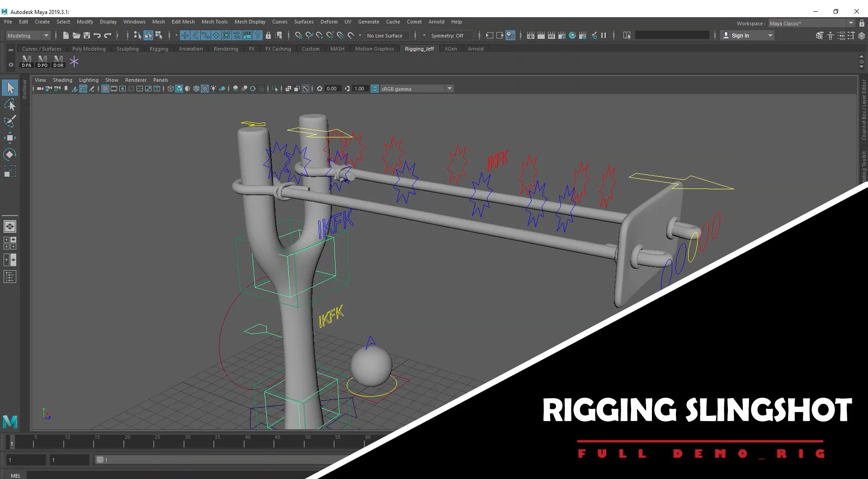868x479 pixels.
Task: Open the Modeling menu set dropdown
Action: tap(28, 35)
